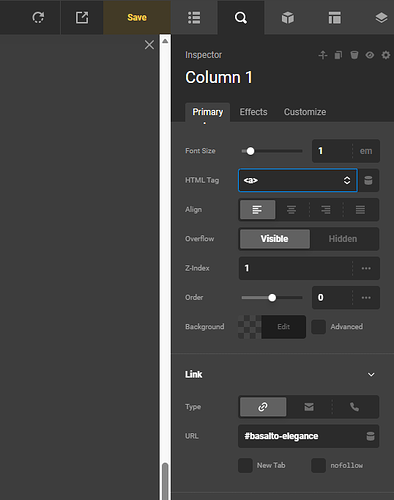The width and height of the screenshot is (394, 500).
Task: Click dynamic content icon beside HTML Tag
Action: coord(368,180)
